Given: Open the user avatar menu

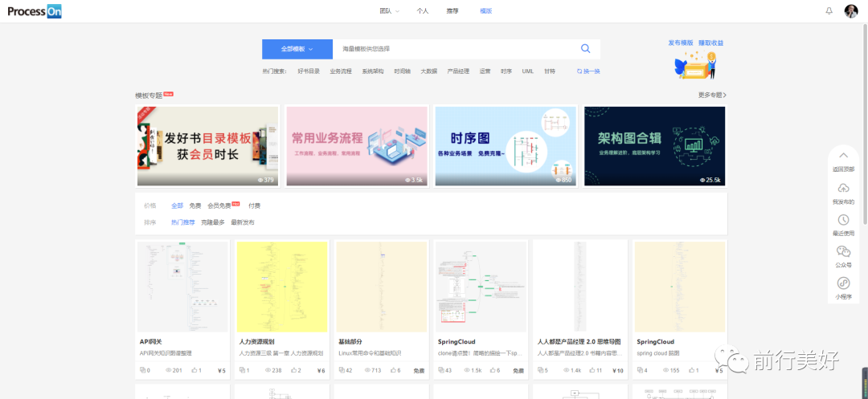Looking at the screenshot, I should tap(851, 11).
